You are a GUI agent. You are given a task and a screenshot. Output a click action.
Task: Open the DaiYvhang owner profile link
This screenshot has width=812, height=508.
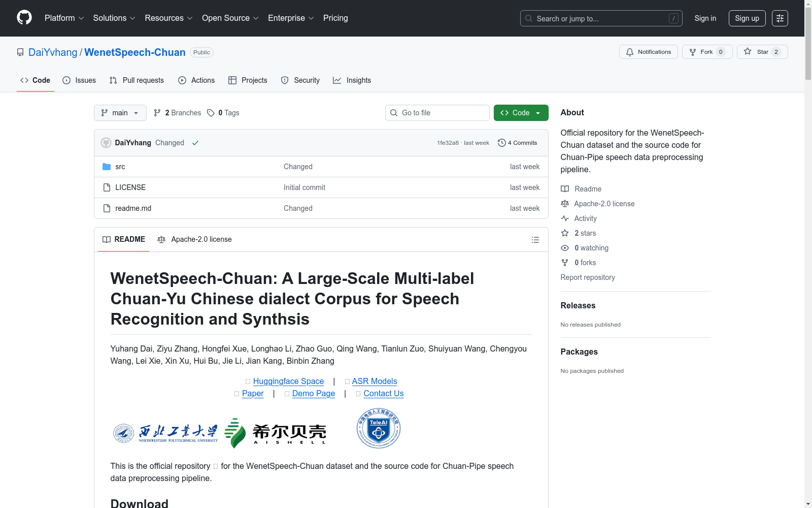[53, 52]
